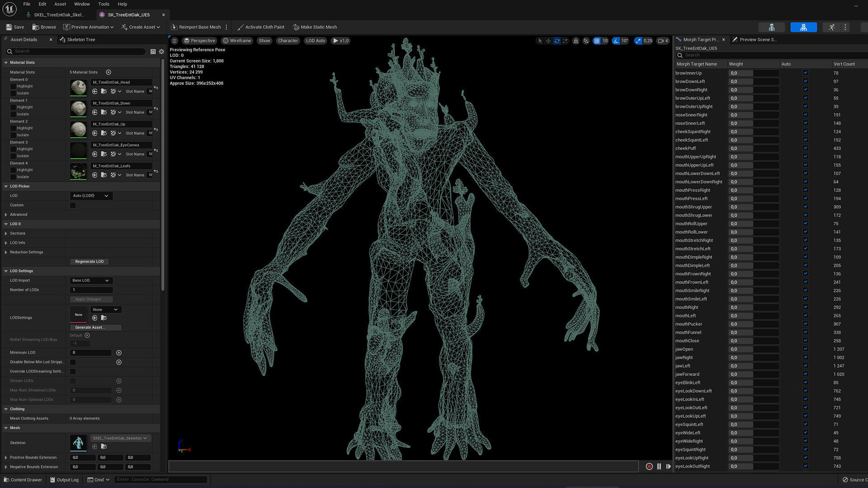
Task: Toggle Disable Below Min Lod Stripping checkbox
Action: pos(73,362)
